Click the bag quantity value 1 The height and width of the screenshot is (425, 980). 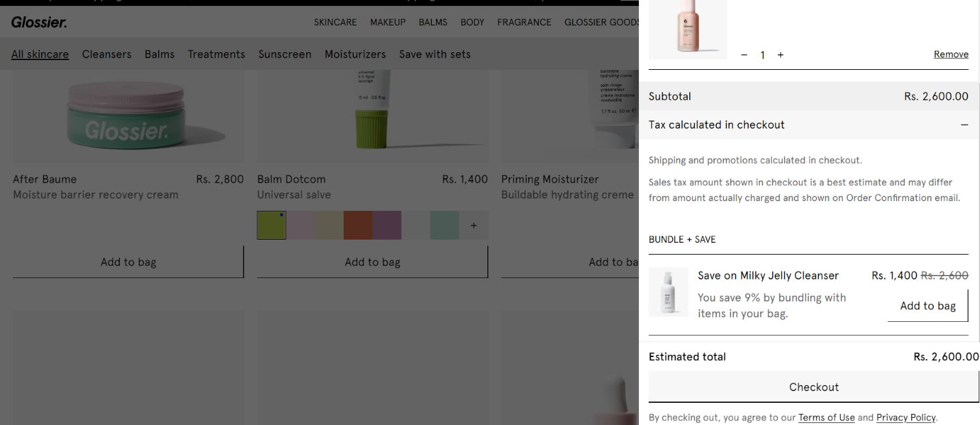[x=762, y=55]
